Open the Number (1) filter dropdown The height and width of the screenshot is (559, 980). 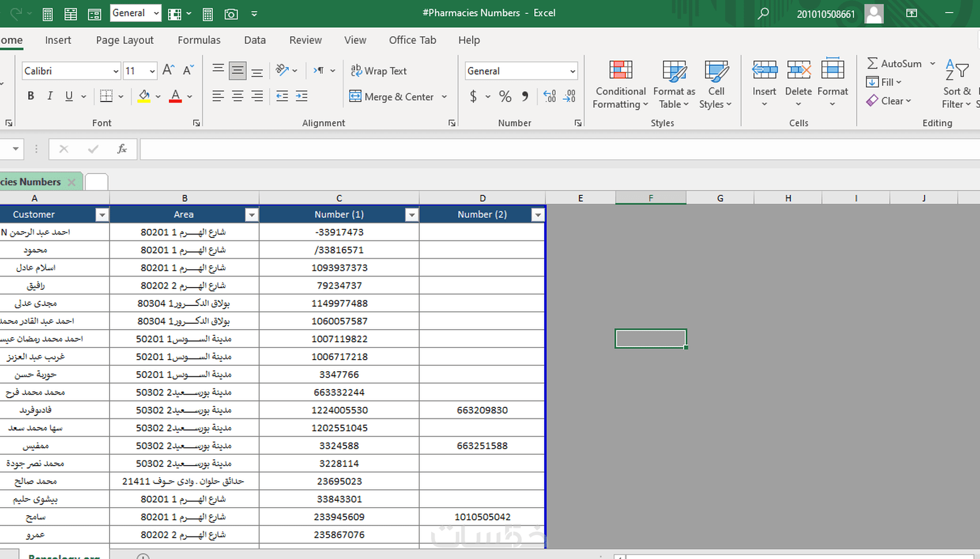[412, 215]
